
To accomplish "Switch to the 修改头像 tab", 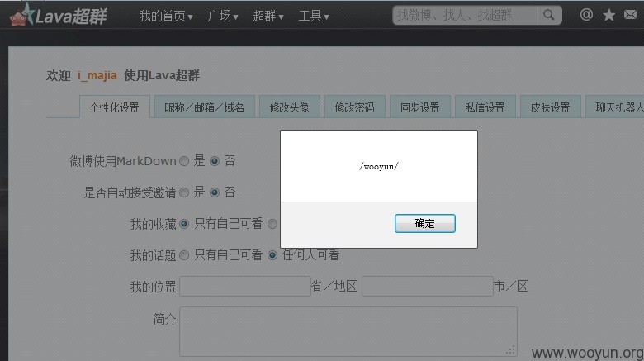I will point(289,107).
